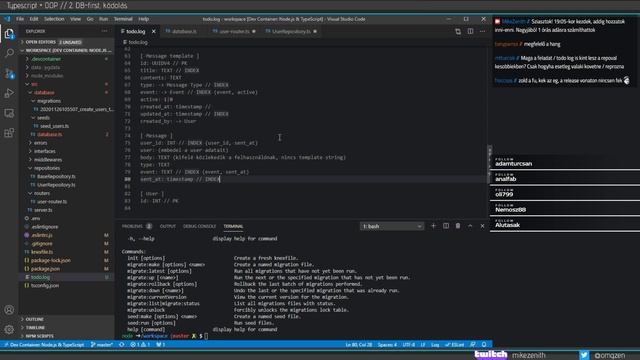Open the Selection menu
The image size is (640, 360).
[54, 19]
